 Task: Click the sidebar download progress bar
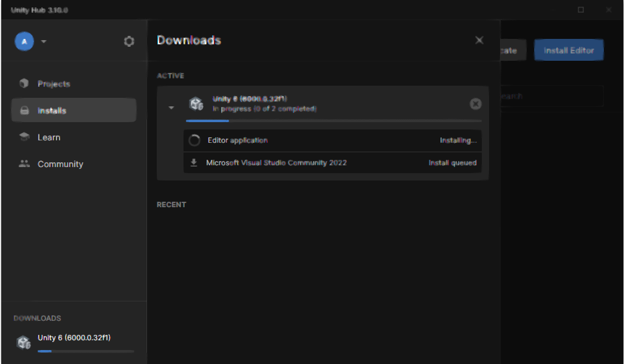tap(86, 351)
